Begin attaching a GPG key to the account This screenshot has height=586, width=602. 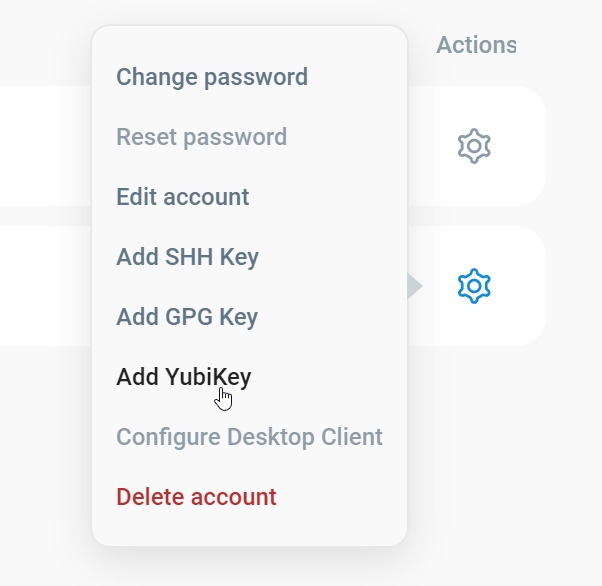pyautogui.click(x=187, y=317)
